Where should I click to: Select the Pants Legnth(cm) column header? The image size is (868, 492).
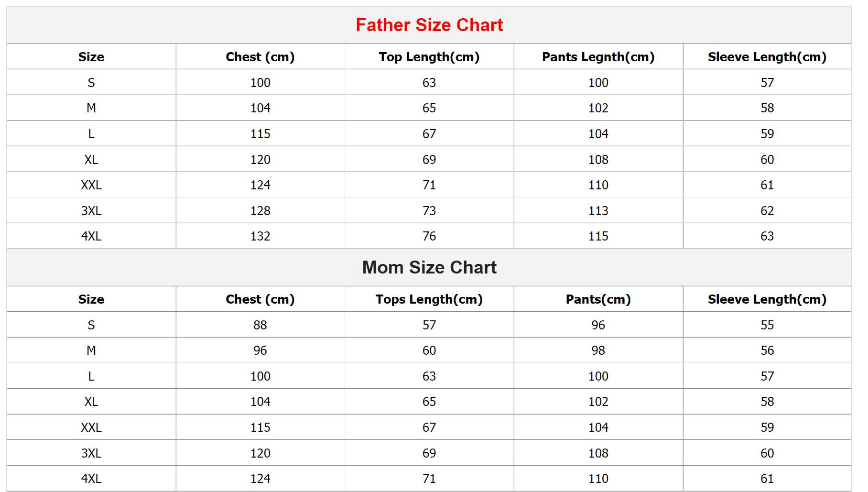click(598, 57)
